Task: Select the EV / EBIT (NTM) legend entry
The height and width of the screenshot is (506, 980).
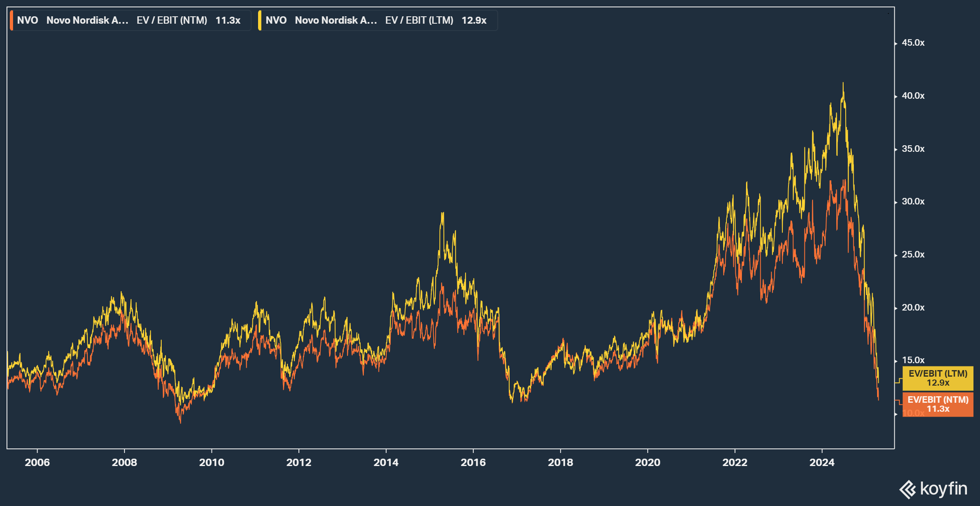Action: tap(130, 20)
